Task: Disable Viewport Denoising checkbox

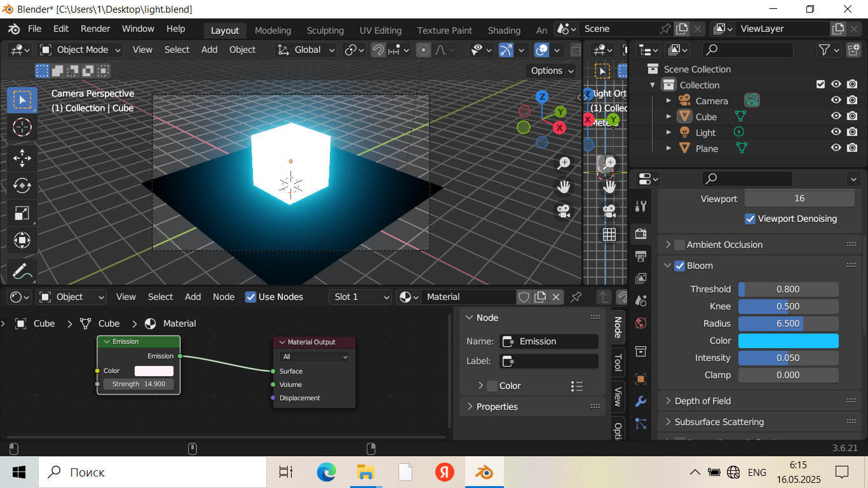Action: click(750, 219)
